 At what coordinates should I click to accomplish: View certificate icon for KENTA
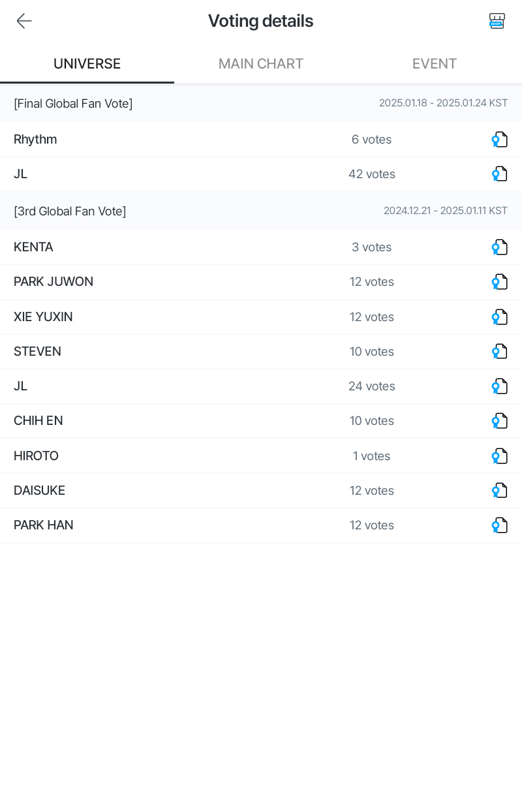tap(499, 247)
